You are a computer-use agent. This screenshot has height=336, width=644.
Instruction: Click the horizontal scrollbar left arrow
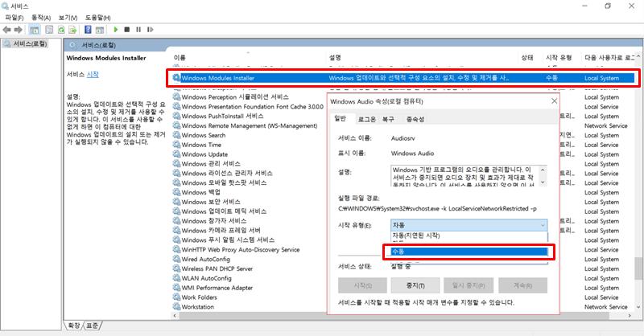point(175,315)
